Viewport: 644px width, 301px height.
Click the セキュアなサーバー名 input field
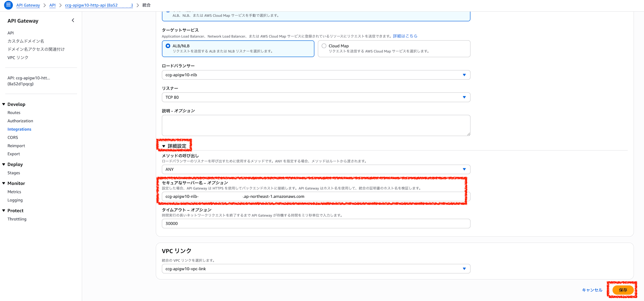tap(316, 196)
